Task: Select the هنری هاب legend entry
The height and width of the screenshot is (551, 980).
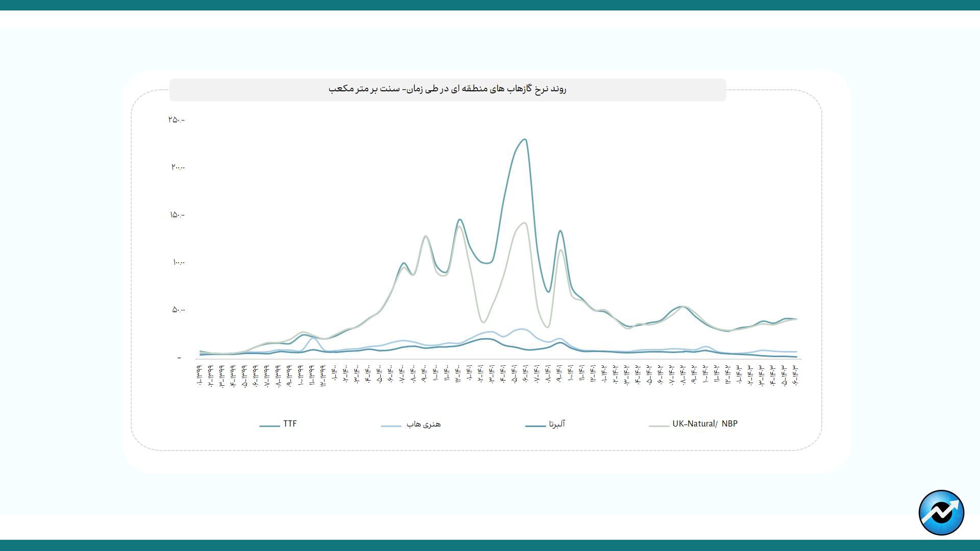Action: coord(411,424)
